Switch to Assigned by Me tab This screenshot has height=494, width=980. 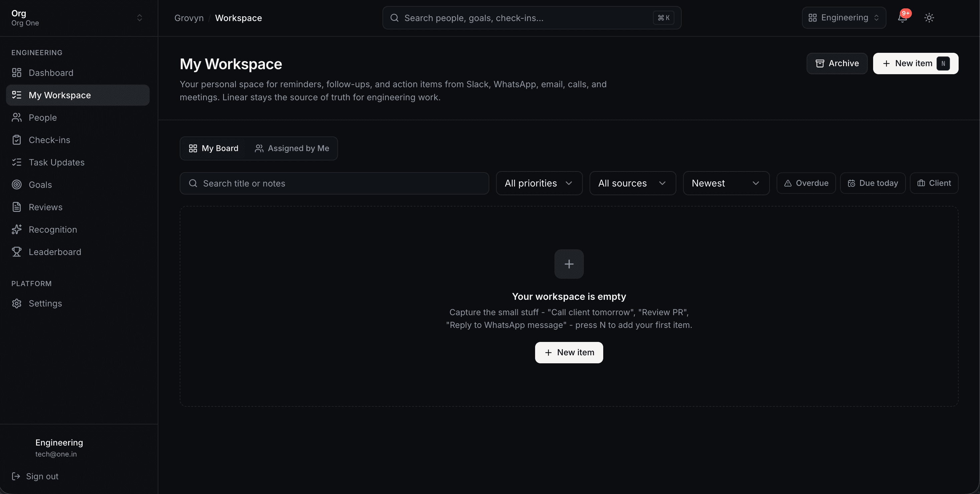pos(292,148)
